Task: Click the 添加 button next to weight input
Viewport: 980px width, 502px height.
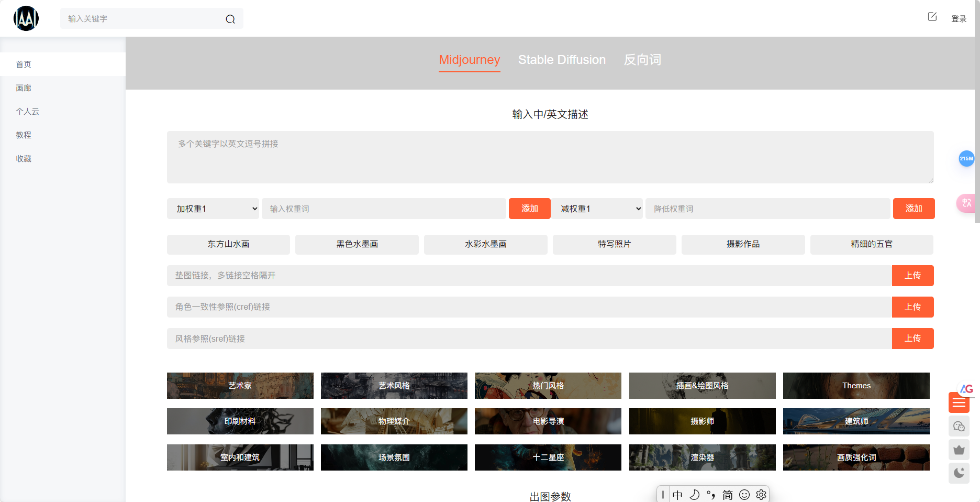Action: tap(529, 208)
